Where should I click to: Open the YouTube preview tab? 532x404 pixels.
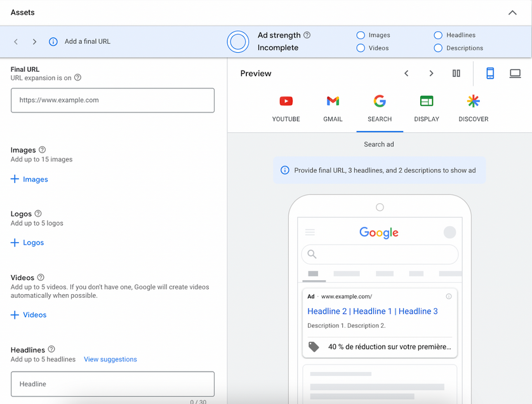tap(286, 108)
